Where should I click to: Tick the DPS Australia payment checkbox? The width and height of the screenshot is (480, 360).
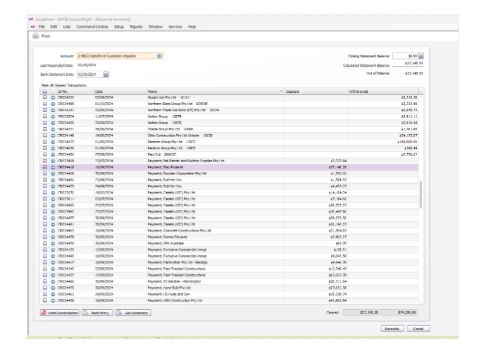tap(45, 243)
